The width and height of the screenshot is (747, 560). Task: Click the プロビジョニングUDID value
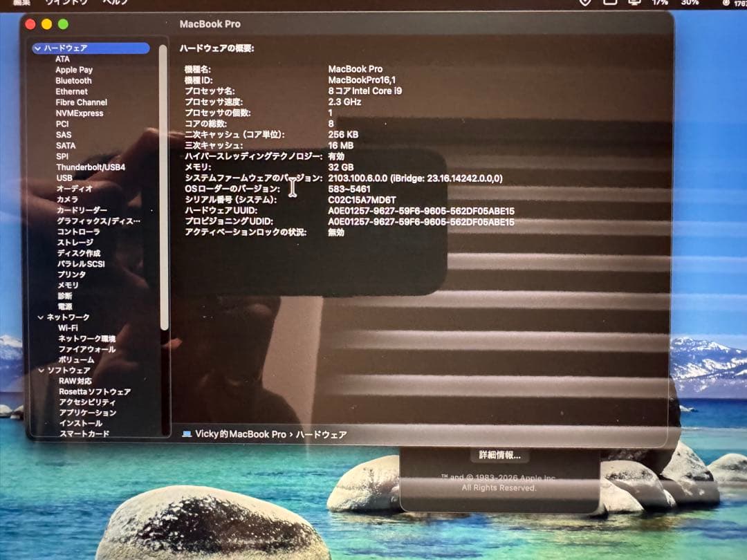(421, 222)
